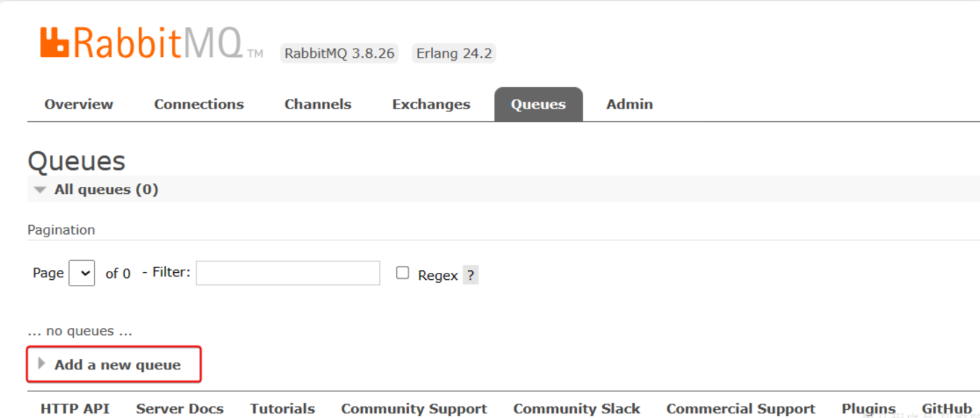Open the Server Docs link
Viewport: 980px width, 418px height.
(180, 409)
